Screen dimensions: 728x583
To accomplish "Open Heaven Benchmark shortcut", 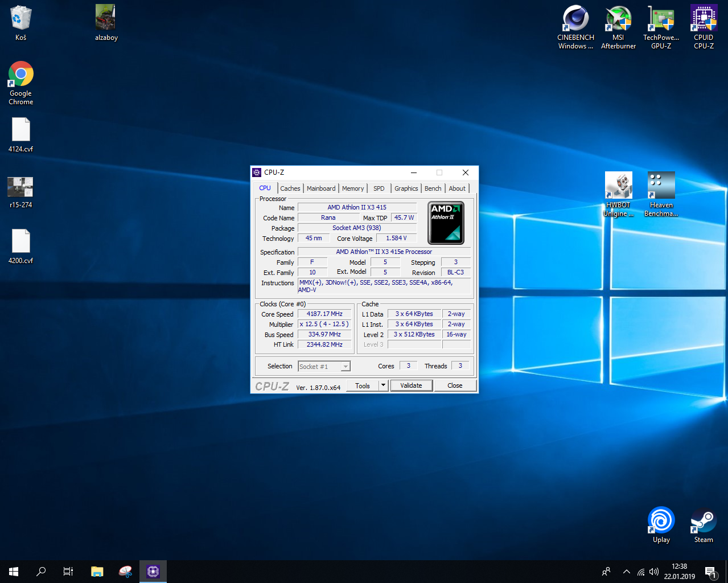I will (661, 195).
